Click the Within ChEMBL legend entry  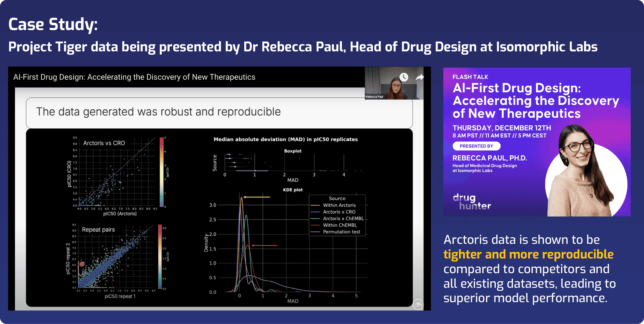pos(340,225)
